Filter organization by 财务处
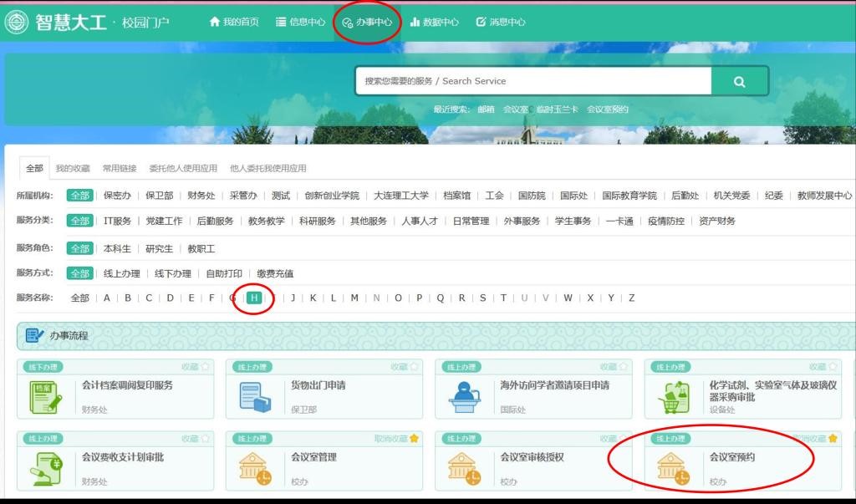 (x=201, y=196)
